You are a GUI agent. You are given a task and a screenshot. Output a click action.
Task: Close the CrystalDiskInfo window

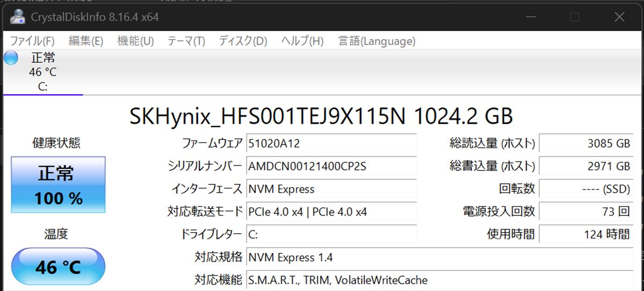[x=619, y=17]
